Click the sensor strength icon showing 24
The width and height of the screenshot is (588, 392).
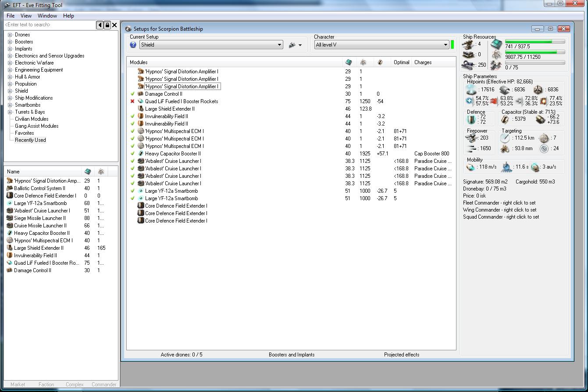[544, 149]
